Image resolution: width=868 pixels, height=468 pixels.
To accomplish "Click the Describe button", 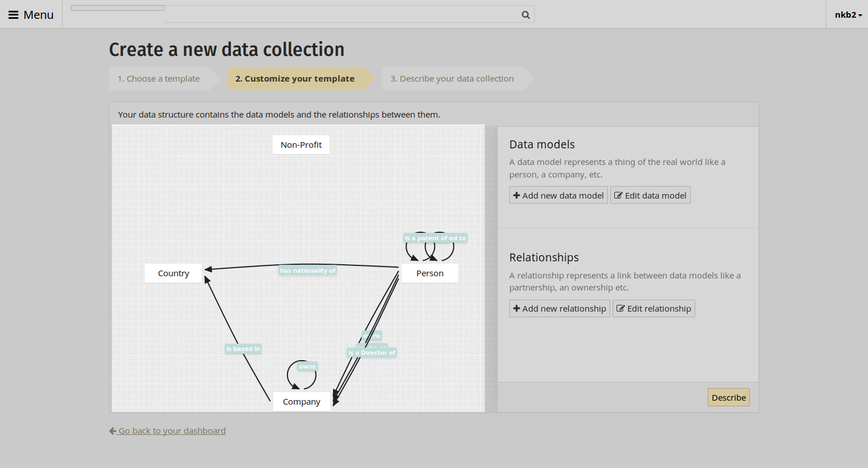I will 729,397.
